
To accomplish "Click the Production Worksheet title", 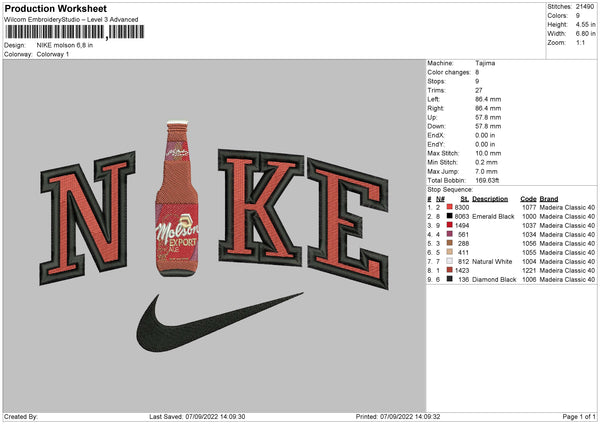I will tap(55, 8).
